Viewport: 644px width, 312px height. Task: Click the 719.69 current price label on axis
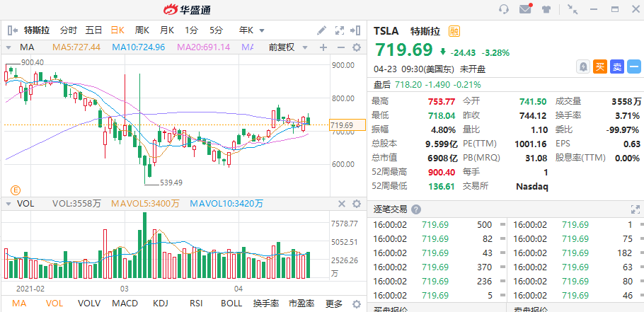[x=347, y=125]
